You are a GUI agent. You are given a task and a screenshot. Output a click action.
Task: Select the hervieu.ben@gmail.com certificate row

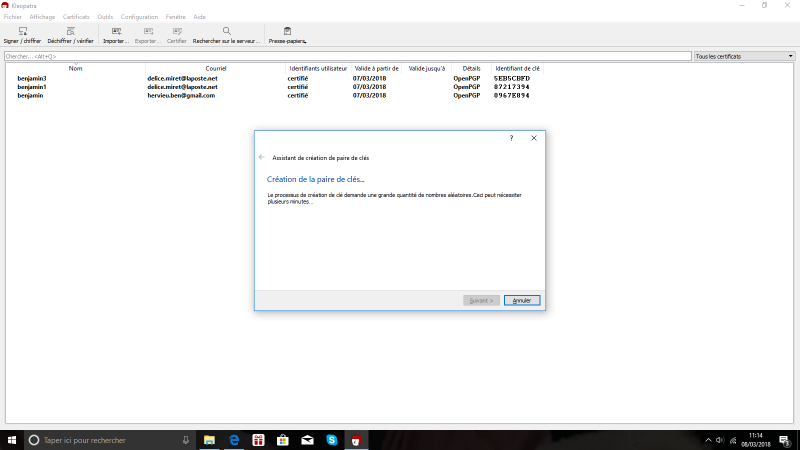181,95
